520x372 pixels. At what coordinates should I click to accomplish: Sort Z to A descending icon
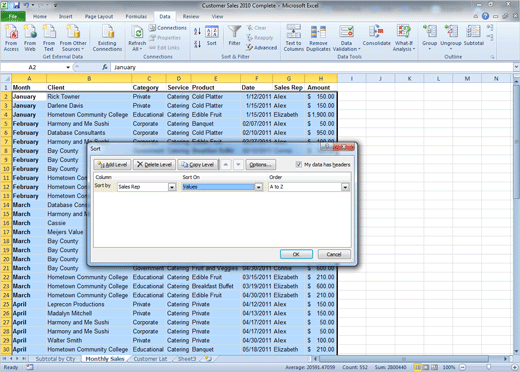click(197, 44)
